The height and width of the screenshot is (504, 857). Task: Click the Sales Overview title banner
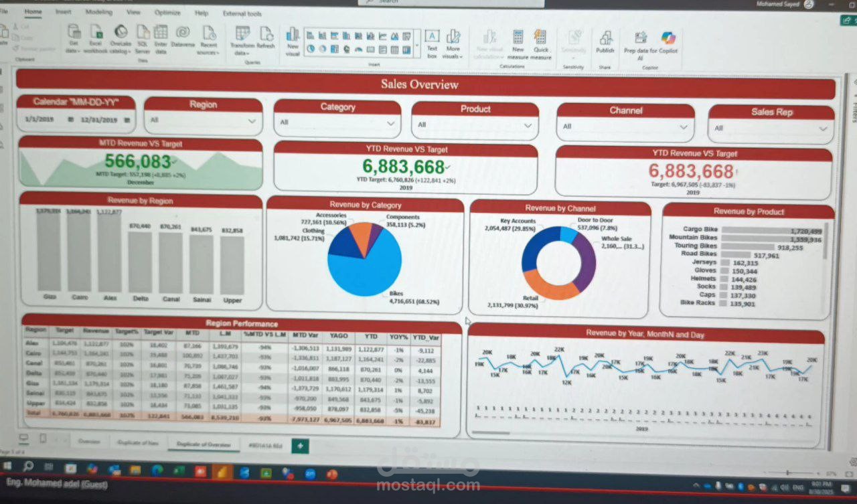point(425,84)
